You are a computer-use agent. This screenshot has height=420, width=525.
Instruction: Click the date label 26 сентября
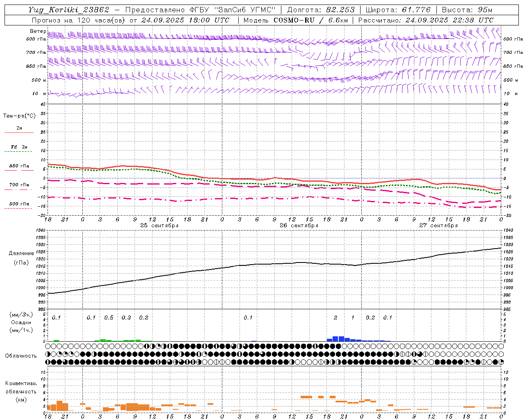tap(299, 225)
